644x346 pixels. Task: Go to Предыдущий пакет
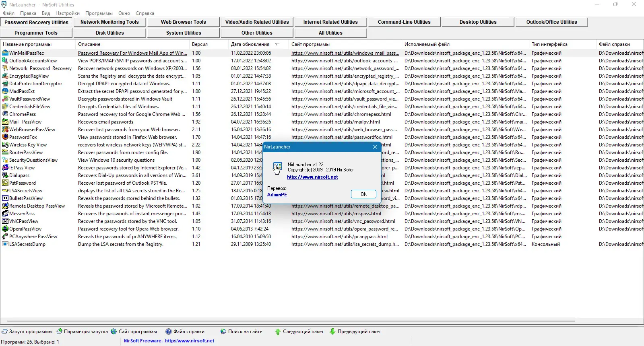pos(355,332)
